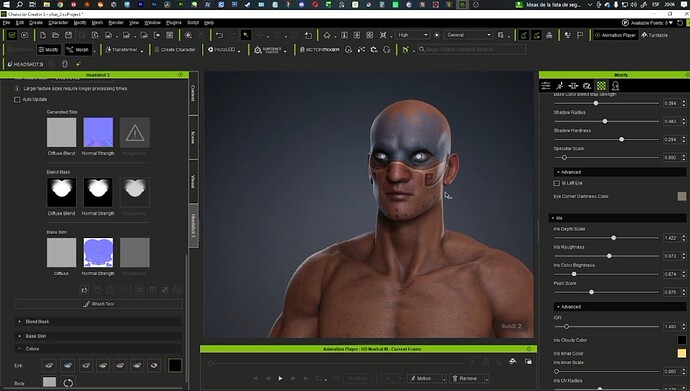Image resolution: width=690 pixels, height=391 pixels.
Task: Click the sun lighting icon beside High
Action: pos(437,35)
